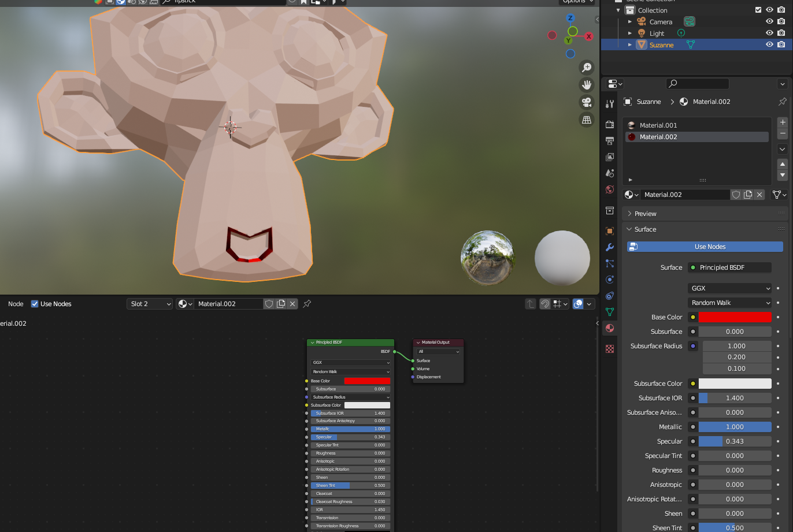Open material specials chevron menu
This screenshot has width=793, height=532.
[x=783, y=149]
